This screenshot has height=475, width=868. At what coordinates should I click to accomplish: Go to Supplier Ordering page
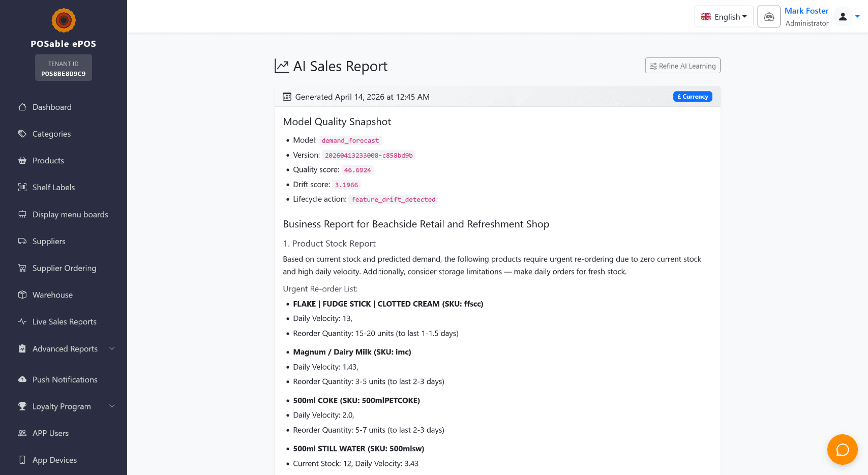pos(64,268)
